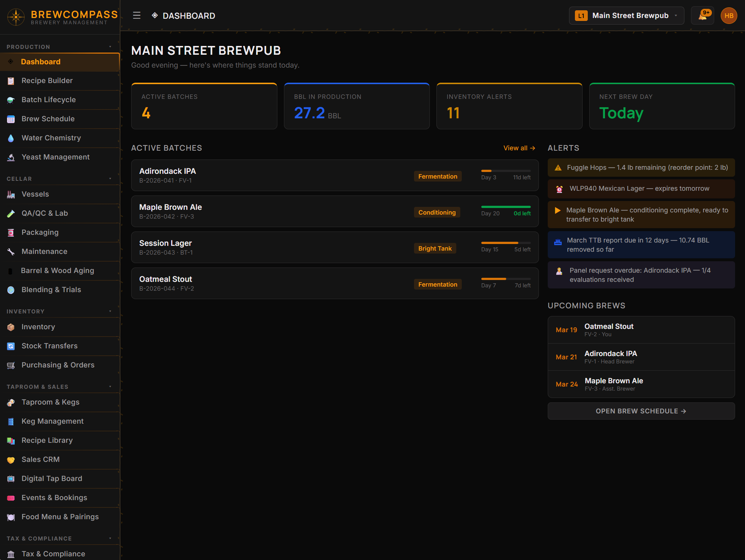The width and height of the screenshot is (745, 560).
Task: Click the Brew Schedule calendar icon
Action: coord(11,119)
